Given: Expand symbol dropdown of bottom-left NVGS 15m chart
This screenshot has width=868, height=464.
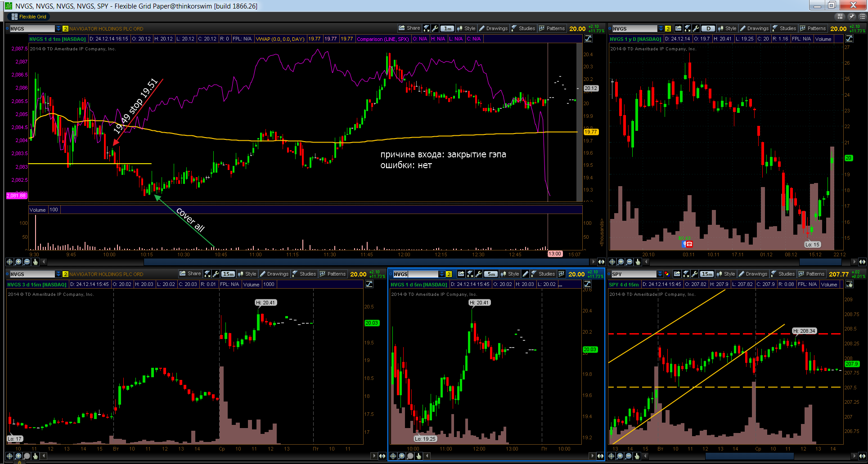Looking at the screenshot, I should [x=58, y=274].
